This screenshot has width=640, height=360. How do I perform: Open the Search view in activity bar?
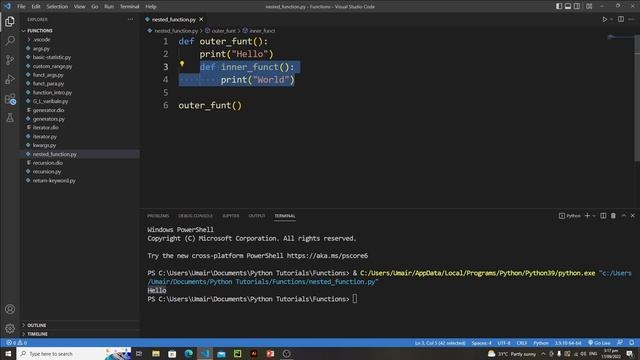(10, 40)
